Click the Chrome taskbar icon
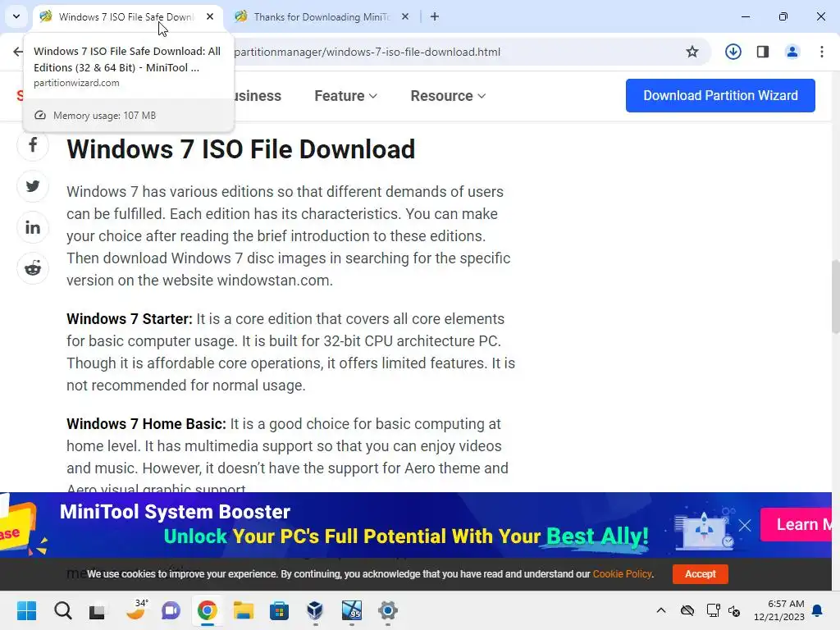Image resolution: width=840 pixels, height=630 pixels. click(207, 610)
